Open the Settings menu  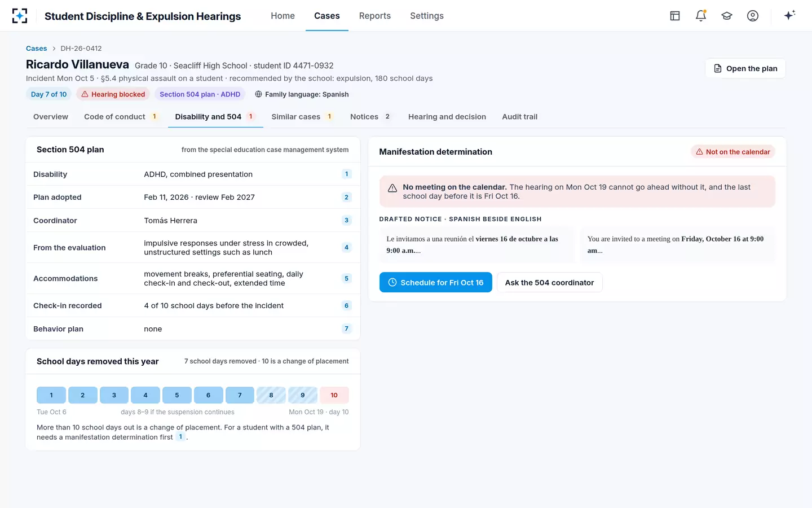tap(427, 16)
